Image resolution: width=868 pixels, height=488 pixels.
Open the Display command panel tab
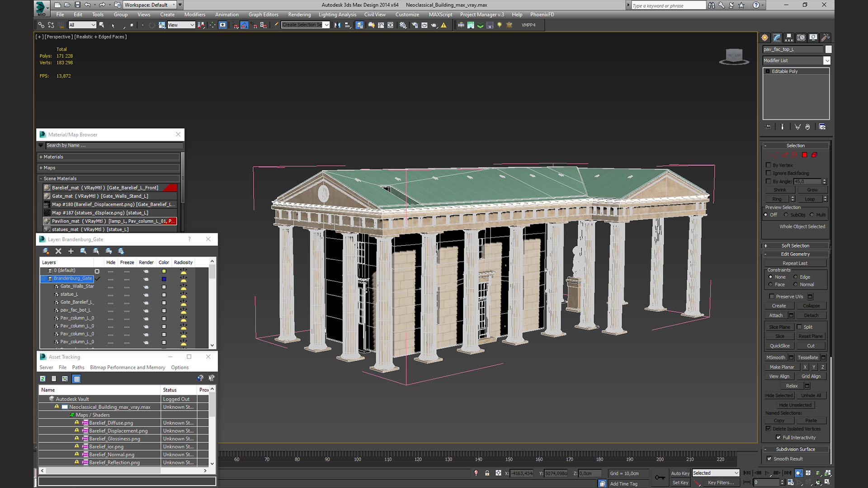tap(813, 38)
